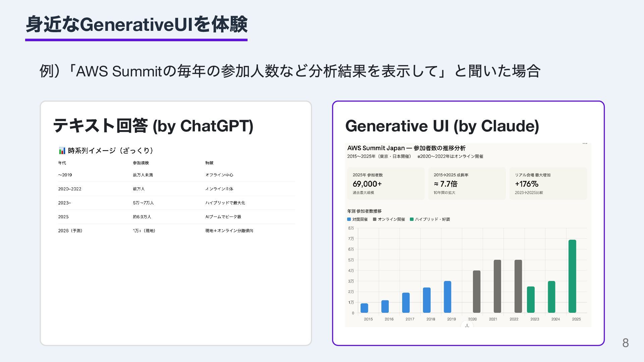Image resolution: width=644 pixels, height=362 pixels.
Task: Click the 参加規模 column header
Action: [x=141, y=163]
